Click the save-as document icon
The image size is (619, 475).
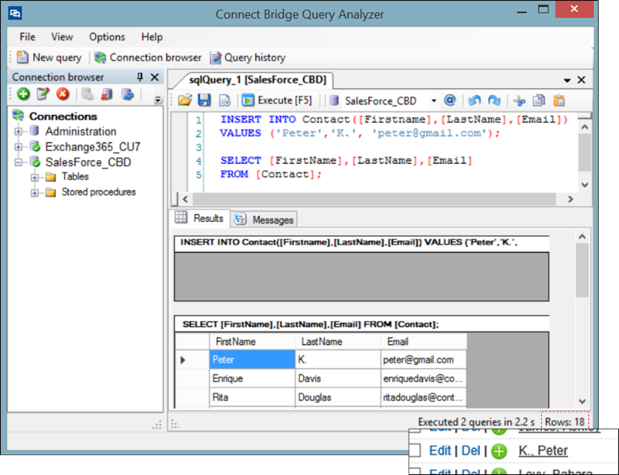tap(225, 100)
